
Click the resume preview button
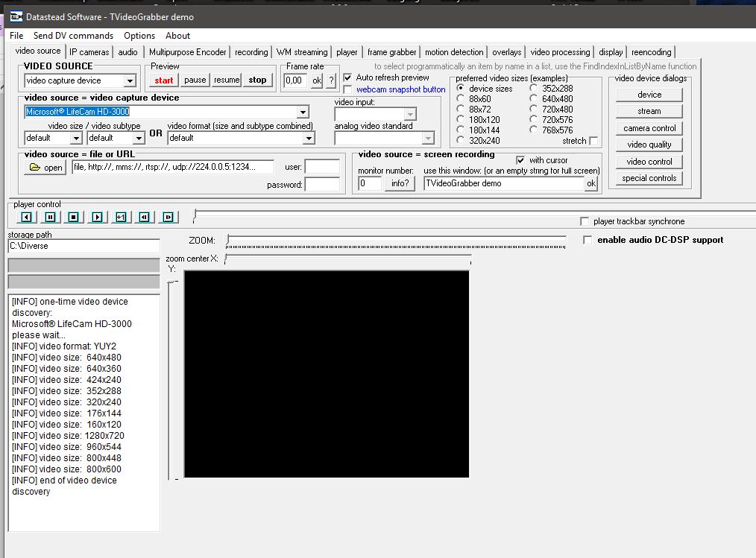tap(227, 80)
